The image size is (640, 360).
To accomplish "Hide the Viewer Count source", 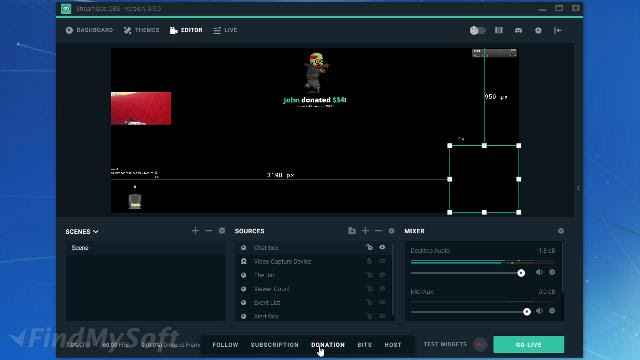I will (x=382, y=289).
